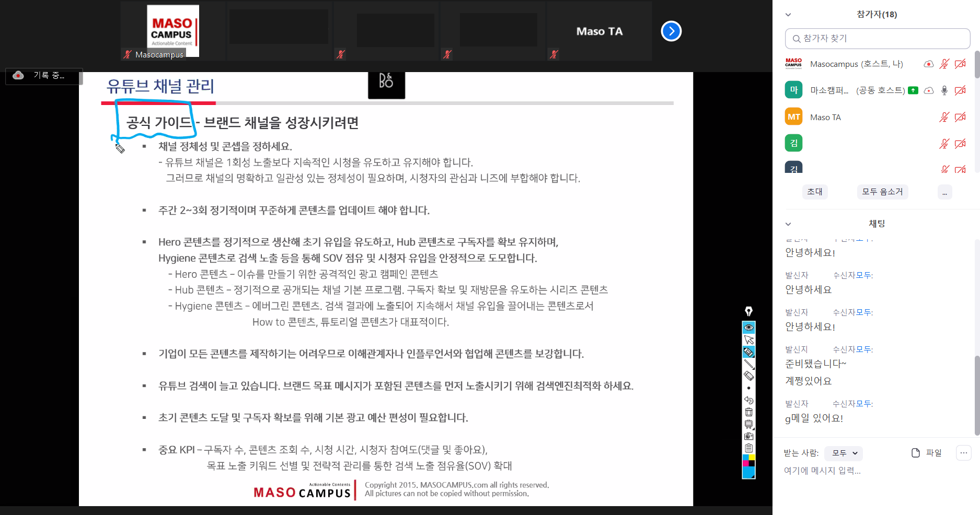Capture the screen with the camera icon
Screen dimensions: 980x515
pyautogui.click(x=748, y=436)
